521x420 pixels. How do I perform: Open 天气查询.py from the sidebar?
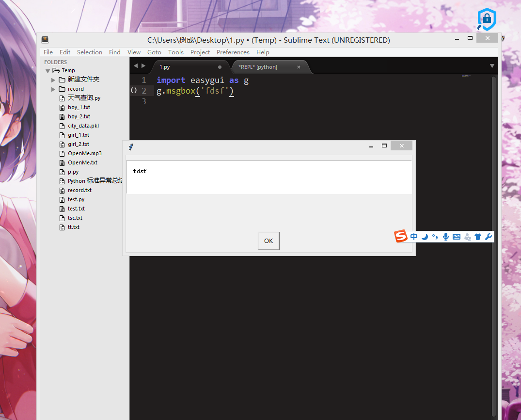coord(84,98)
